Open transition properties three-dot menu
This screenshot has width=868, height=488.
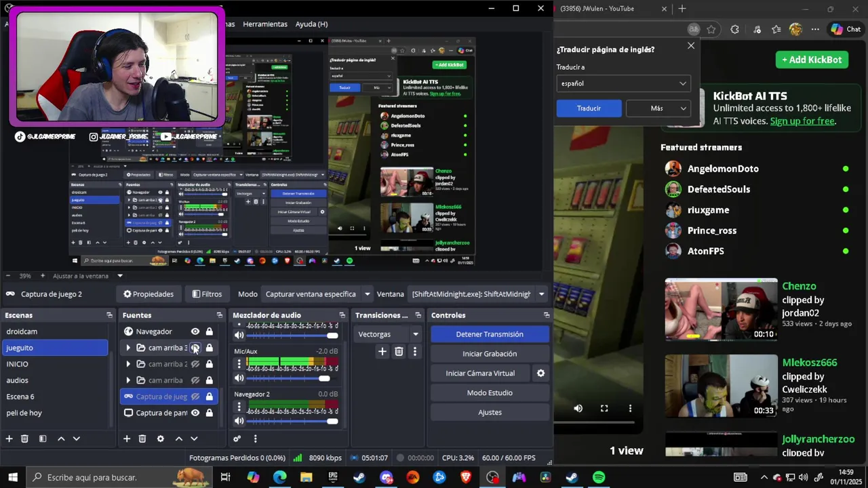[x=415, y=351]
